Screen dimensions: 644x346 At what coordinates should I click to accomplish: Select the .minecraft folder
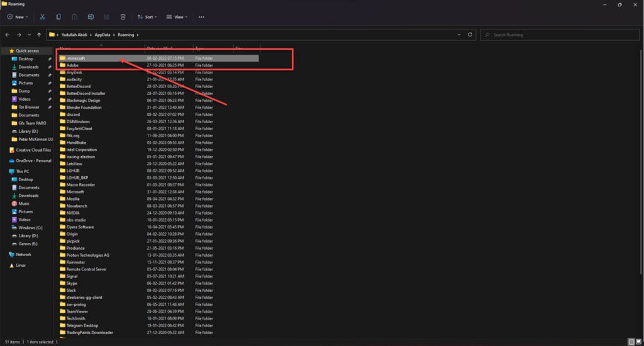coord(158,59)
